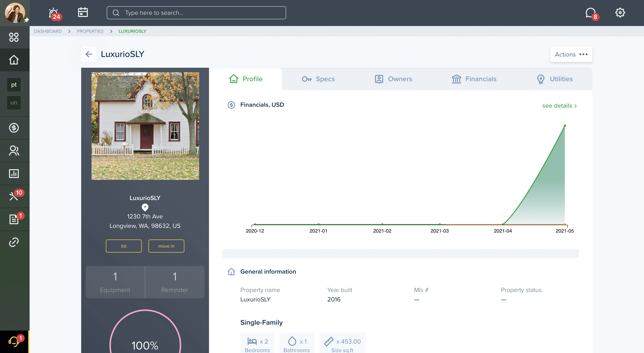The image size is (644, 353).
Task: Open the support headset icon
Action: 14,342
